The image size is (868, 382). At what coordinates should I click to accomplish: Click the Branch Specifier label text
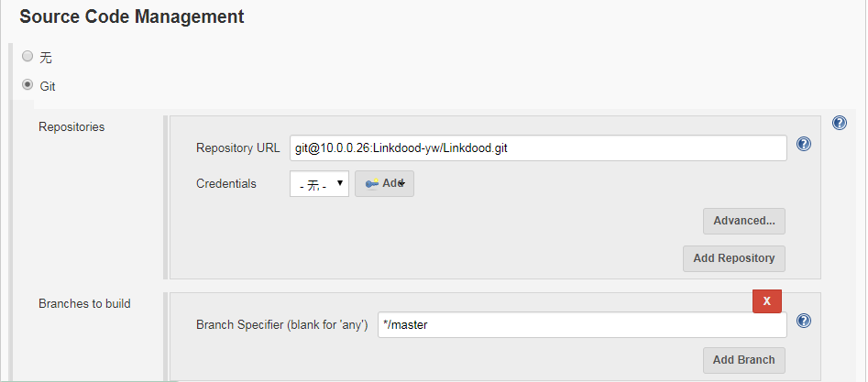click(x=282, y=325)
